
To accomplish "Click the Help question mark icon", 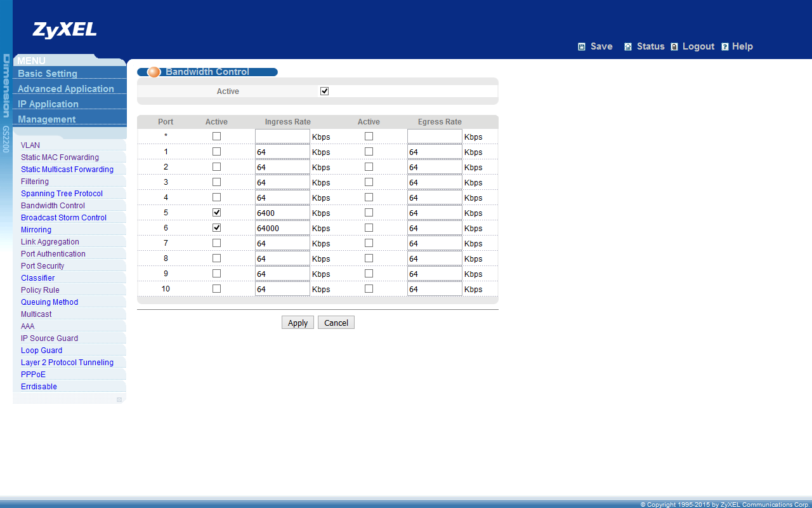I will click(725, 47).
